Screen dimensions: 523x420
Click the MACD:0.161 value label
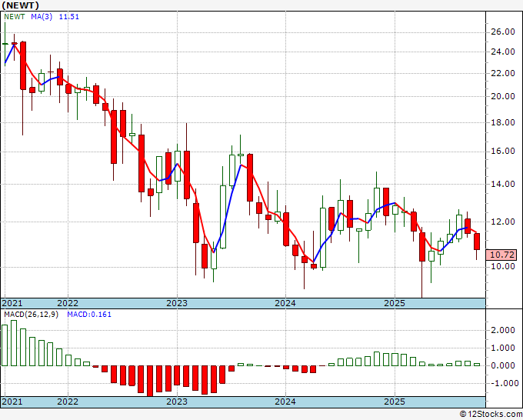pyautogui.click(x=89, y=315)
